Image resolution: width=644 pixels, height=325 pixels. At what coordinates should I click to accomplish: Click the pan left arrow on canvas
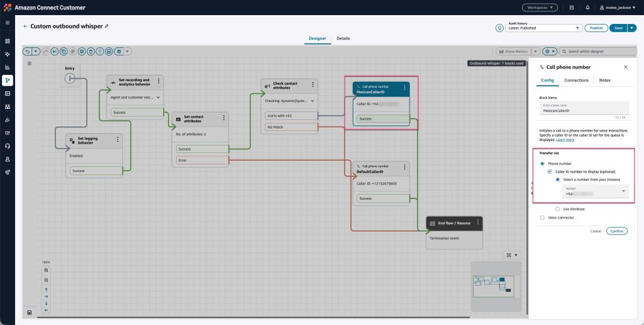point(46,310)
